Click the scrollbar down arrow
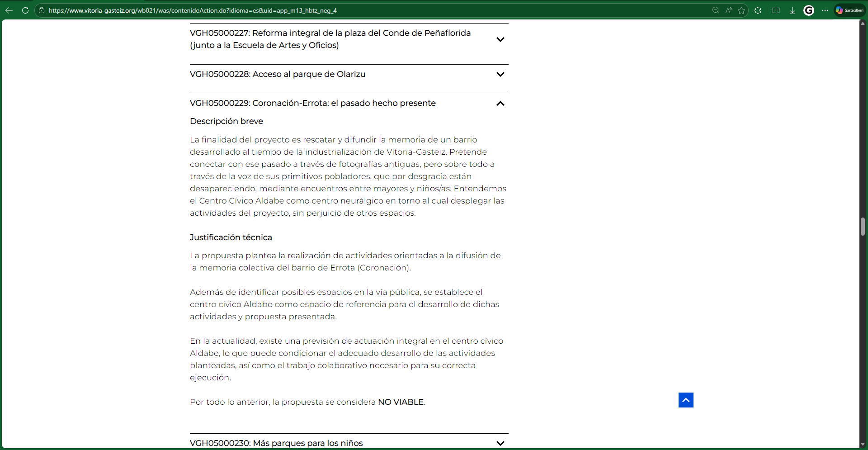 click(x=863, y=445)
